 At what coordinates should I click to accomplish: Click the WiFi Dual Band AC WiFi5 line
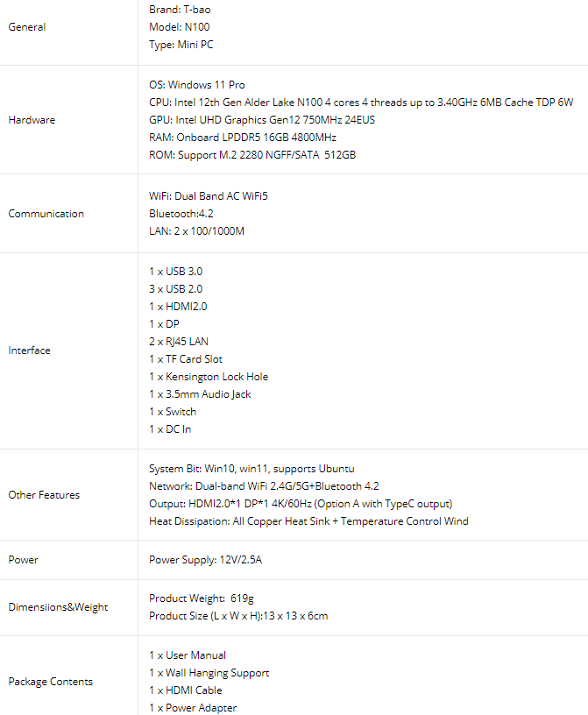coord(209,196)
